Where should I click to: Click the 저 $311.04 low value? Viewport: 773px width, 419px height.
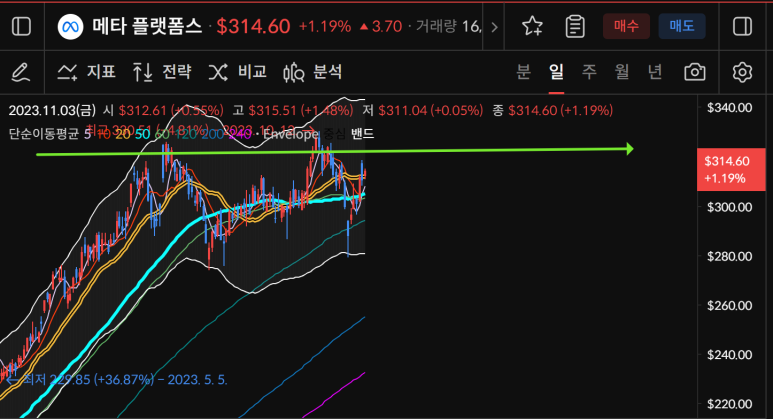(423, 110)
